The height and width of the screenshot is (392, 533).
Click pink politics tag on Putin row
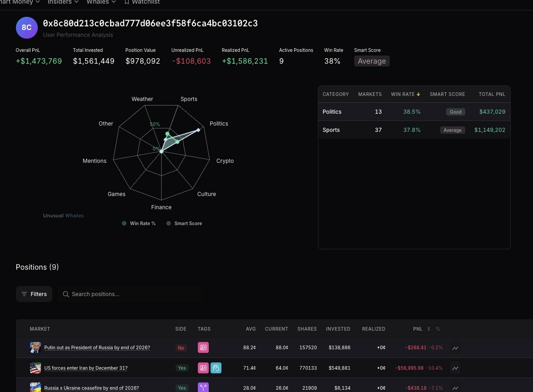click(x=203, y=347)
